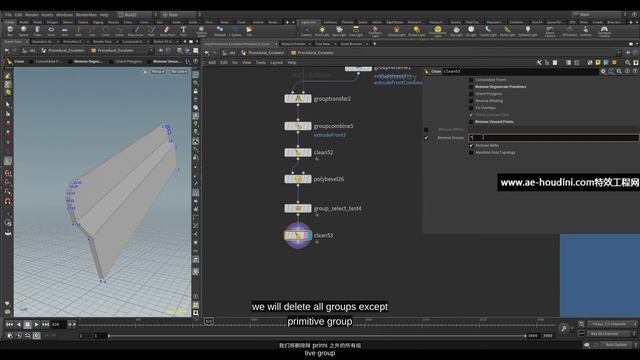This screenshot has height=360, width=640.
Task: Click the current frame number field
Action: (x=58, y=324)
